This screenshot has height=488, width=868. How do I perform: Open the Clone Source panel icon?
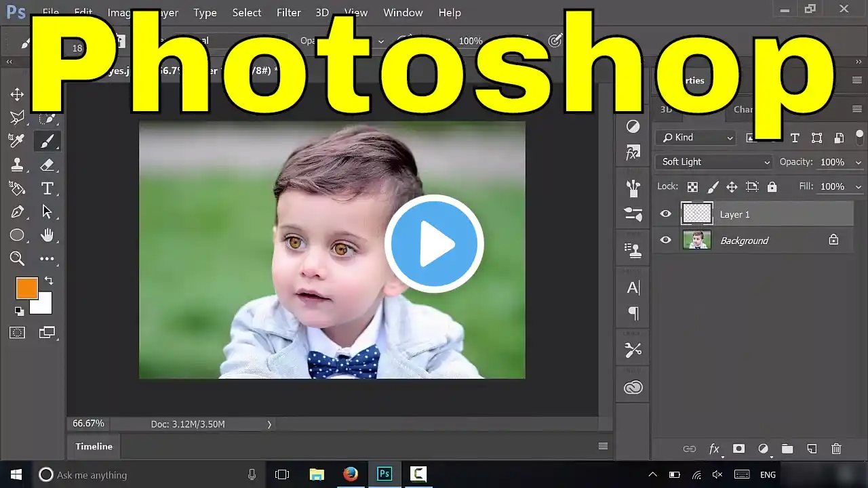pos(633,251)
